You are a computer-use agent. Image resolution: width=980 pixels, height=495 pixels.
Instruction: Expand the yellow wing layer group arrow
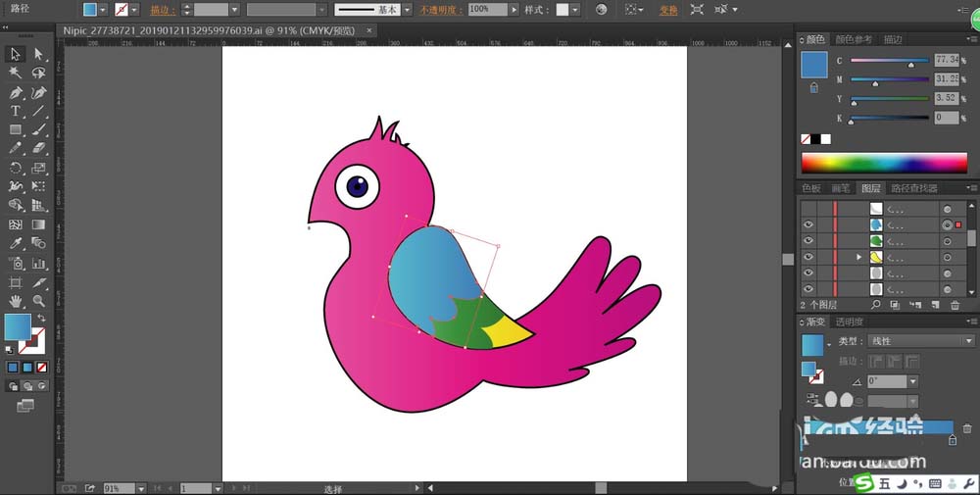pyautogui.click(x=858, y=257)
